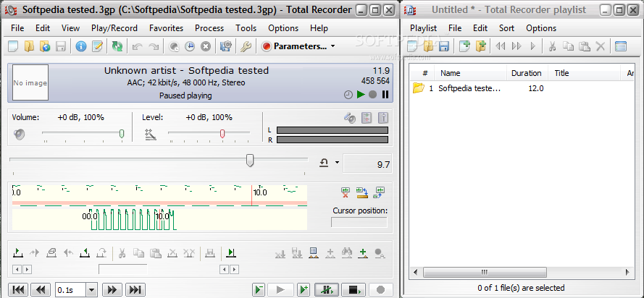Click the Name column header in playlist
This screenshot has height=298, width=644.
tap(470, 73)
